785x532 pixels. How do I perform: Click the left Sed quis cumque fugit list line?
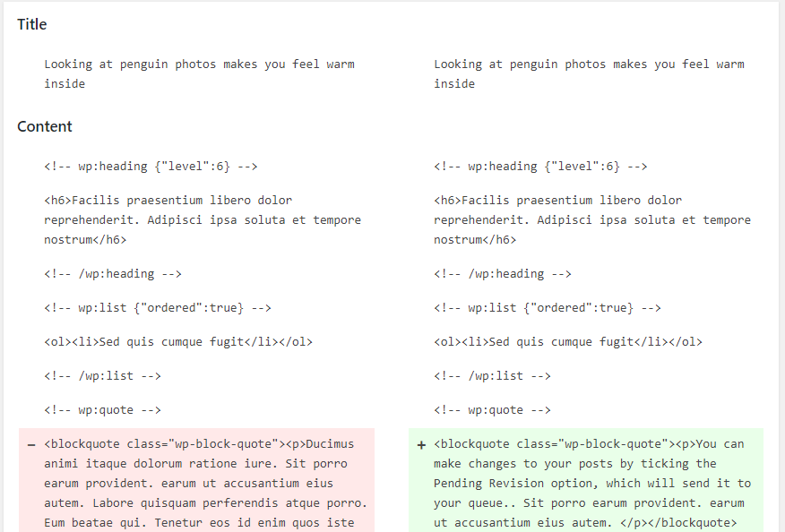coord(178,342)
